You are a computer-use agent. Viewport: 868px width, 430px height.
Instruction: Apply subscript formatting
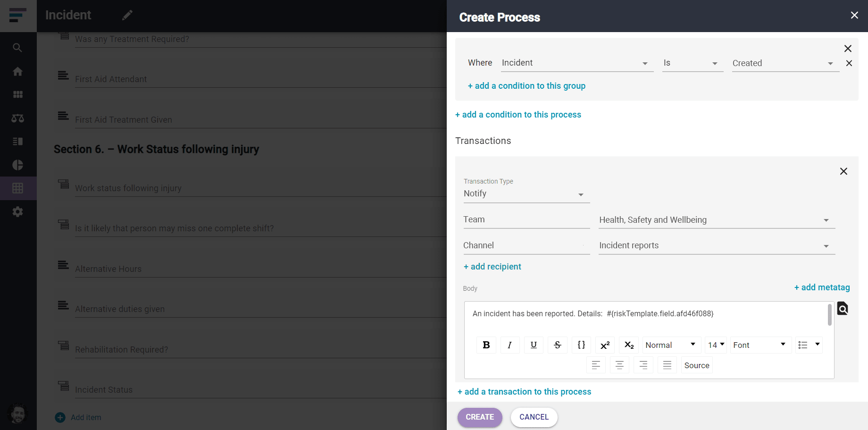pos(629,345)
